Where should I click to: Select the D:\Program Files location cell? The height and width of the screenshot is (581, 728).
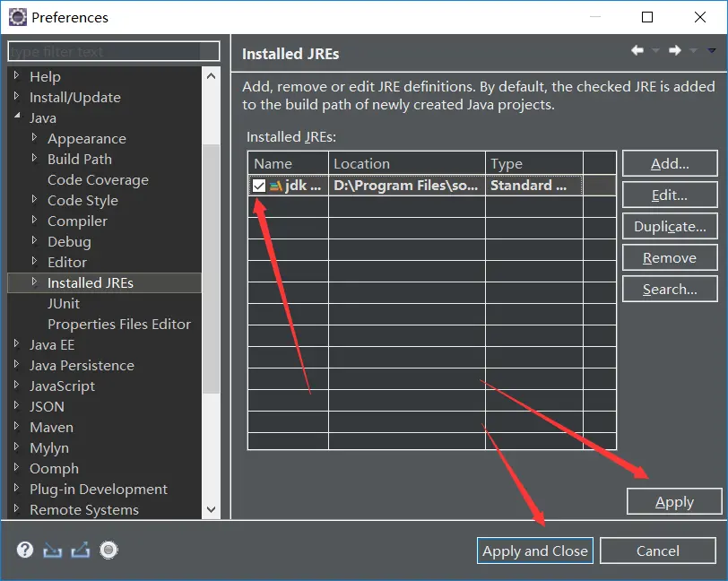[407, 186]
